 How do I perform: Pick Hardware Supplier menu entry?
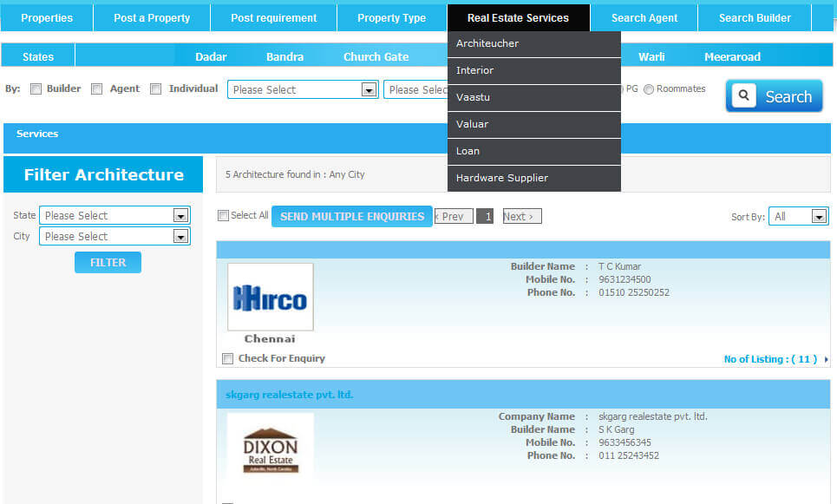click(502, 178)
